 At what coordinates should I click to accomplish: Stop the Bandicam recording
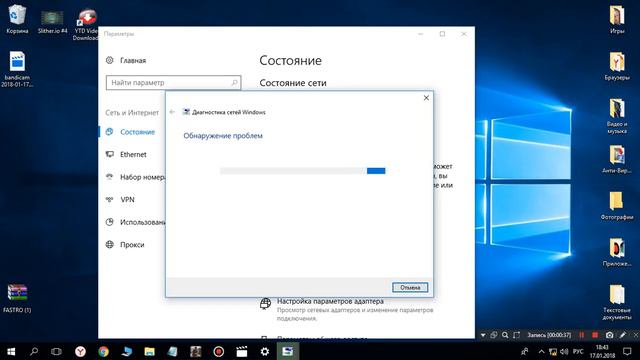pyautogui.click(x=595, y=335)
